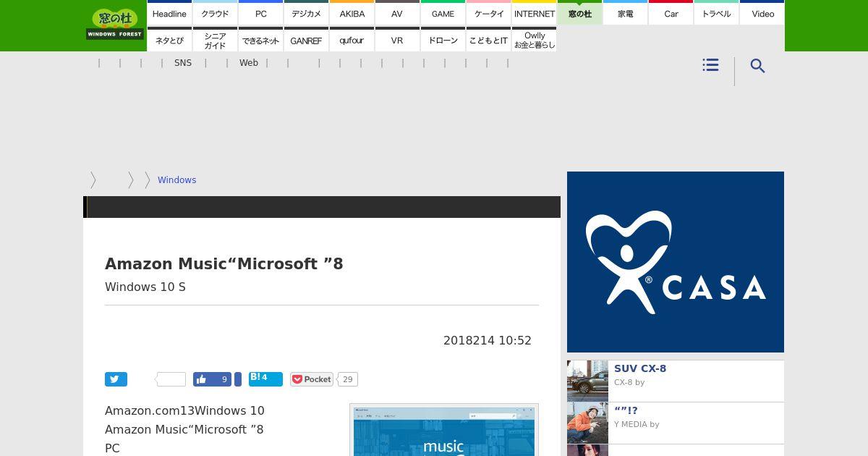This screenshot has width=868, height=456.
Task: Select the 10:52 publication date text
Action: [488, 340]
